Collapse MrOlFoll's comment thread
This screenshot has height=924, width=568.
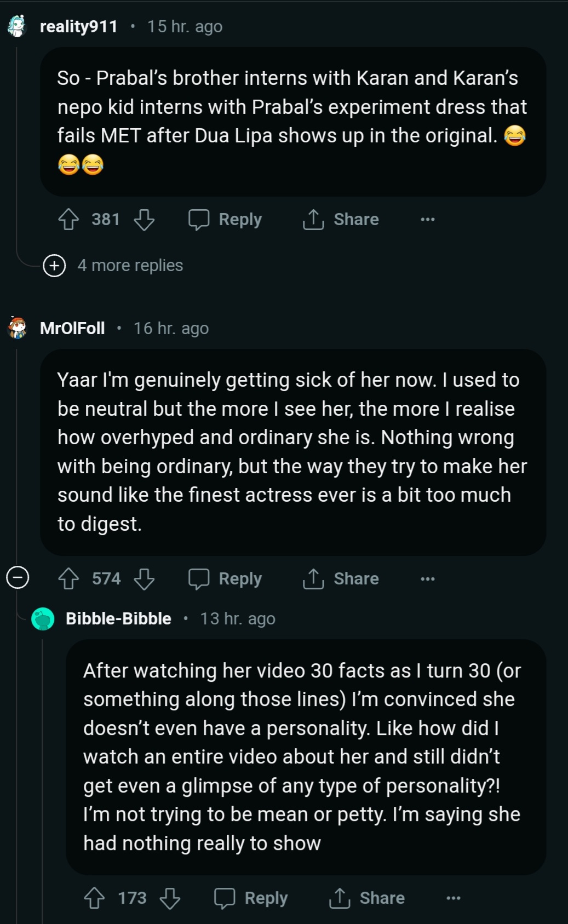(x=18, y=577)
